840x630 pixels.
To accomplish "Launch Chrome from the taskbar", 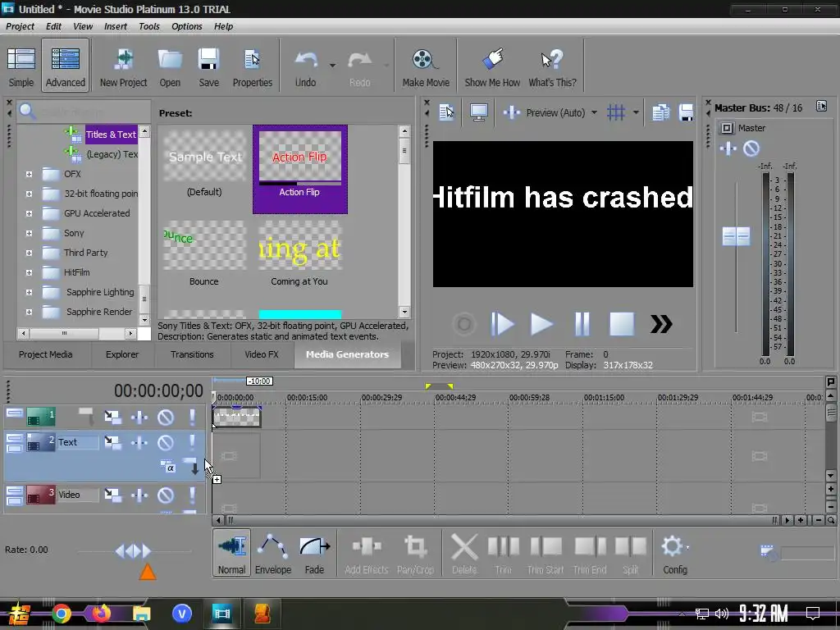I will [x=61, y=613].
